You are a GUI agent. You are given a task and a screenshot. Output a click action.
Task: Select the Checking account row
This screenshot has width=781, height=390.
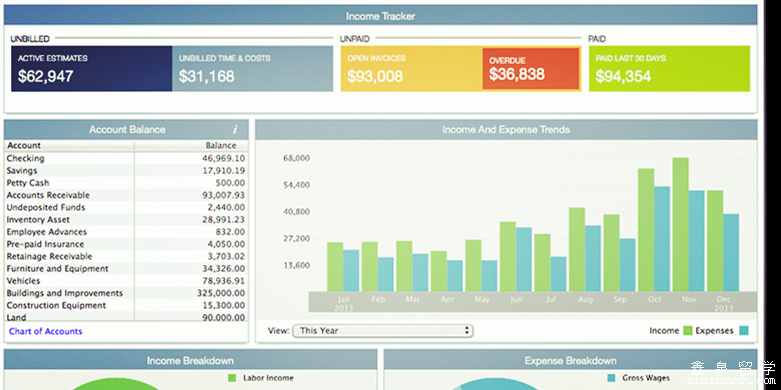coord(126,158)
